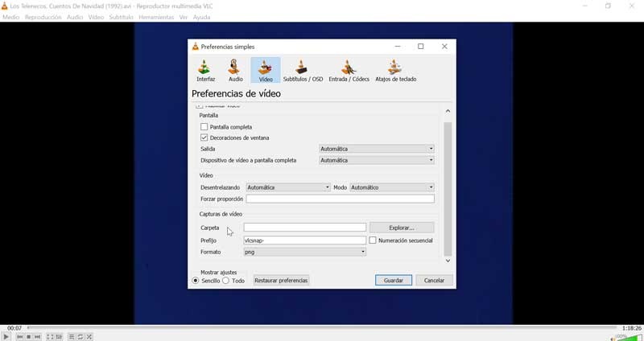Click the Prefijo vlcsnap- input field
This screenshot has width=644, height=341.
(x=305, y=240)
